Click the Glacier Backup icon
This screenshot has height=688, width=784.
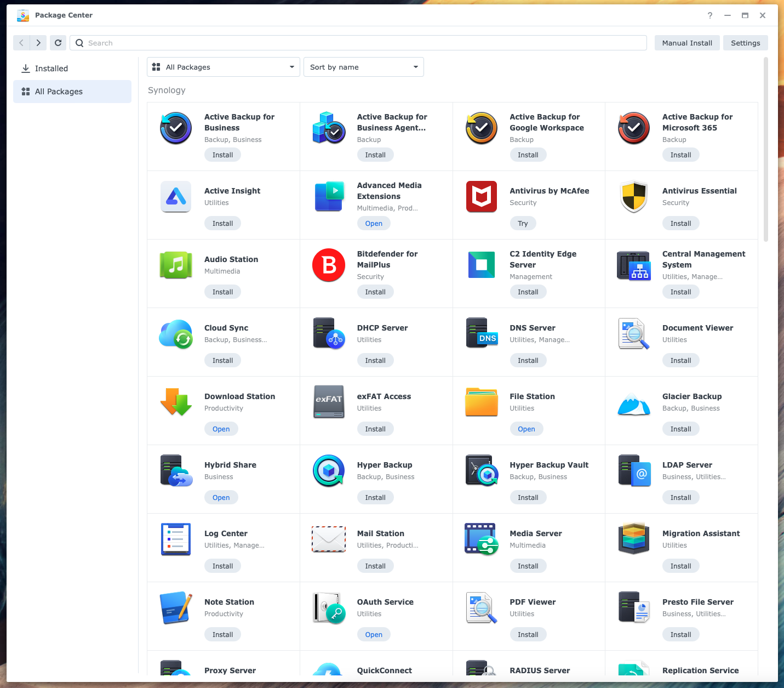click(634, 403)
